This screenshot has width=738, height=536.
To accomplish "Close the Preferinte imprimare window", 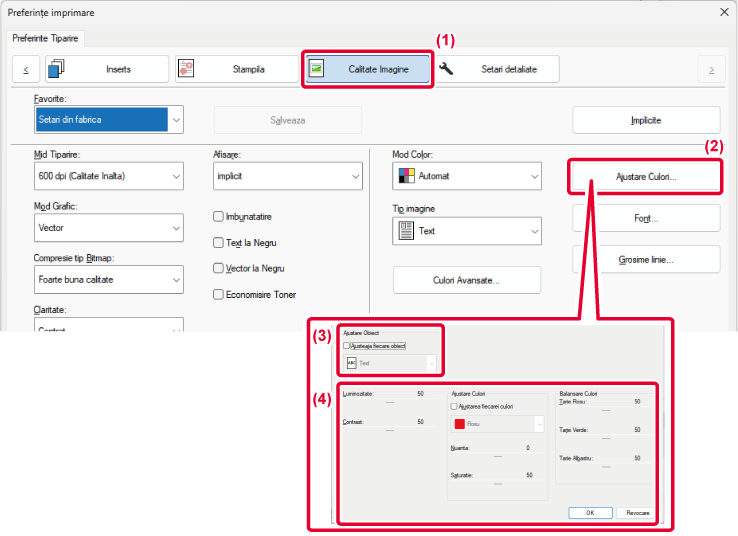I will coord(723,12).
